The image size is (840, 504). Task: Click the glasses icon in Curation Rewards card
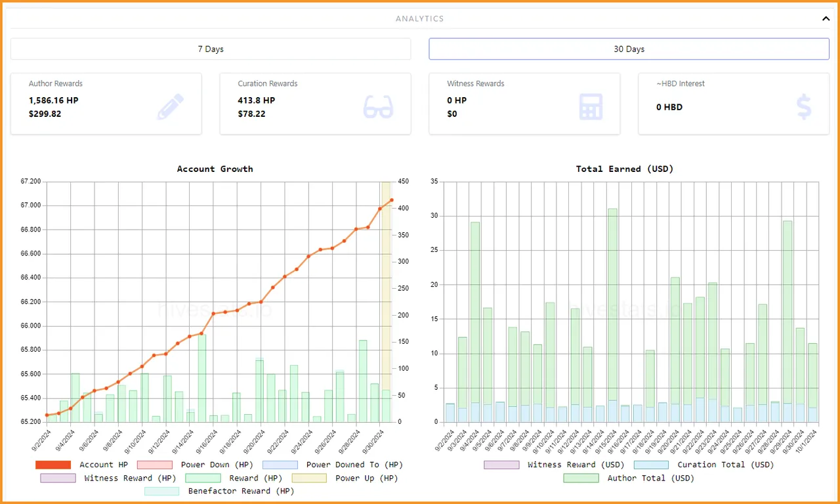[x=379, y=106]
